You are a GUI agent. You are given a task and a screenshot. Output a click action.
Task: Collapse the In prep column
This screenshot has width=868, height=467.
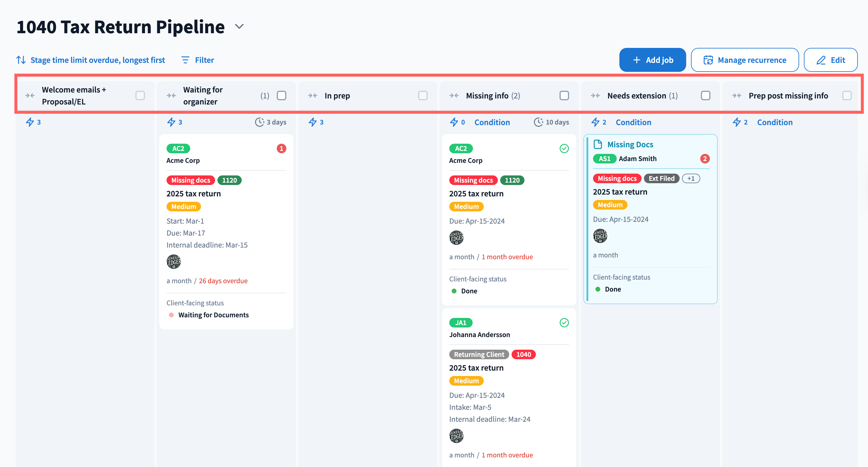tap(312, 95)
